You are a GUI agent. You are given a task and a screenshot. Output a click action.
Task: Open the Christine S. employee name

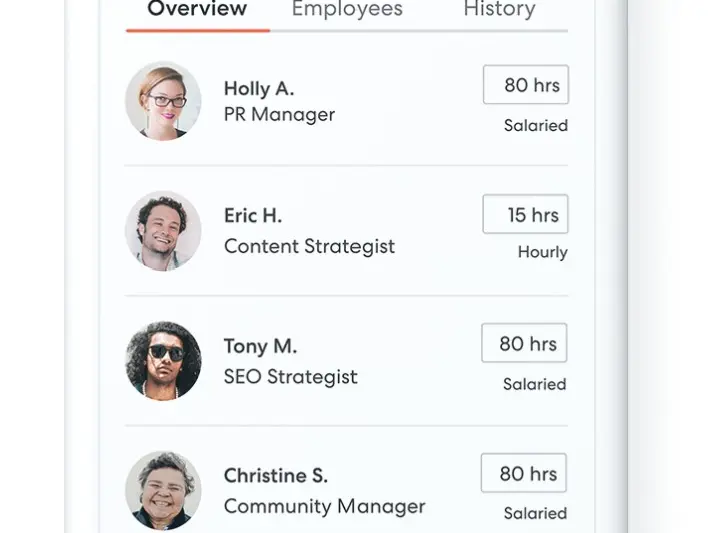pos(276,476)
